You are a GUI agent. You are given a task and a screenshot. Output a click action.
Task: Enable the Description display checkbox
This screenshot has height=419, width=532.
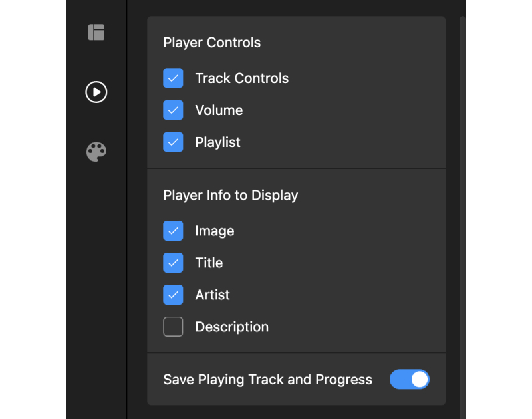coord(173,327)
